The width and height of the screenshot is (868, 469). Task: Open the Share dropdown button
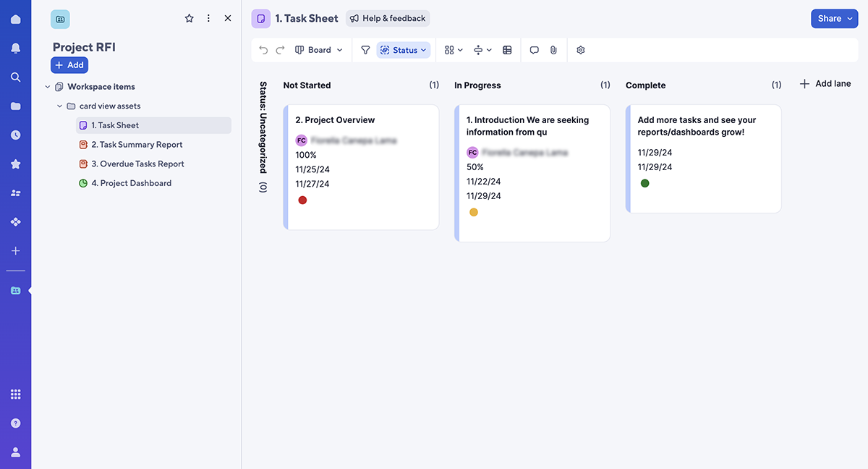coord(834,19)
